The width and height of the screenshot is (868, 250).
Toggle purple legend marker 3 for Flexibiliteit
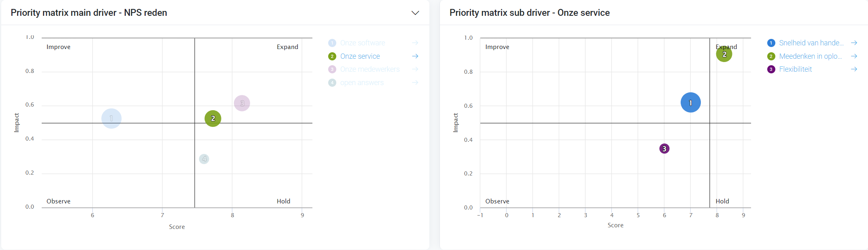(x=771, y=69)
